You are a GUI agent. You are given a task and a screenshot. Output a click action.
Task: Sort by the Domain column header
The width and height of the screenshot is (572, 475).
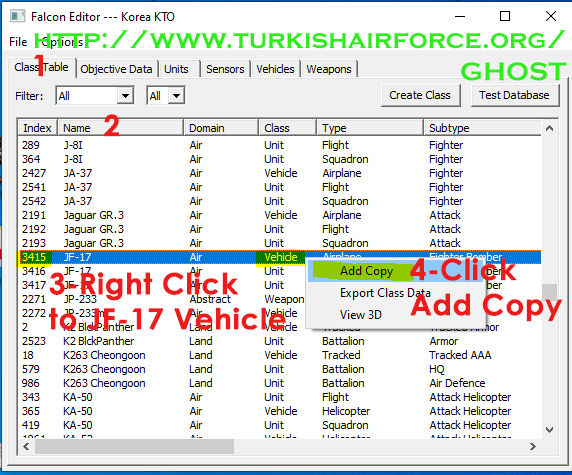pos(221,128)
